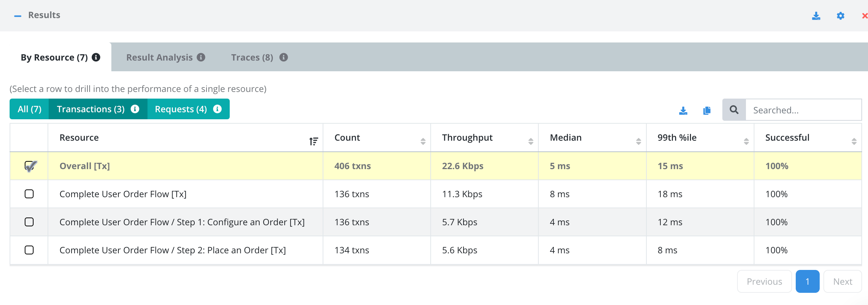Click the search magnifier icon
This screenshot has width=868, height=305.
[734, 110]
